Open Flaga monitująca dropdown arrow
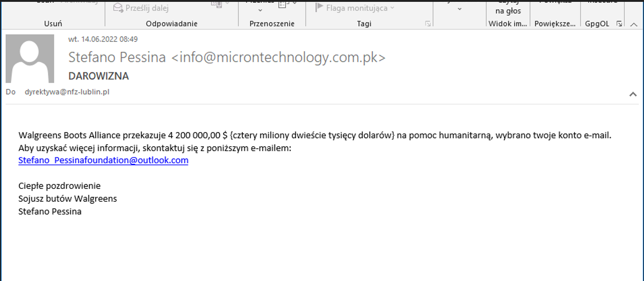This screenshot has width=644, height=281. pyautogui.click(x=392, y=8)
